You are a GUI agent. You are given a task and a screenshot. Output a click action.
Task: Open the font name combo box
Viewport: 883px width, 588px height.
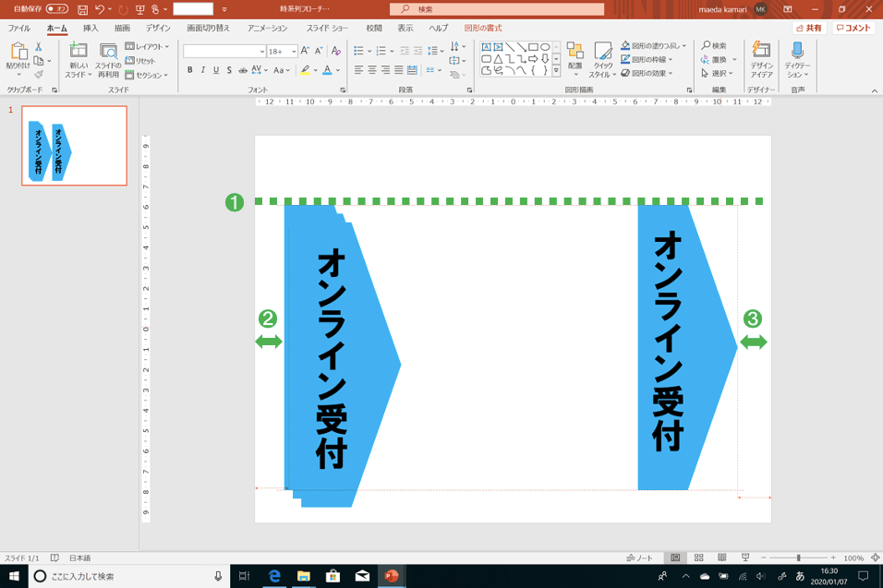click(x=224, y=51)
